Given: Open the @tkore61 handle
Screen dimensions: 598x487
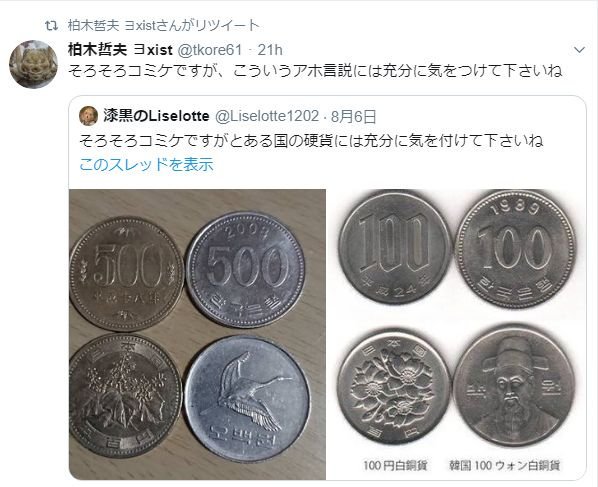Looking at the screenshot, I should pyautogui.click(x=209, y=50).
